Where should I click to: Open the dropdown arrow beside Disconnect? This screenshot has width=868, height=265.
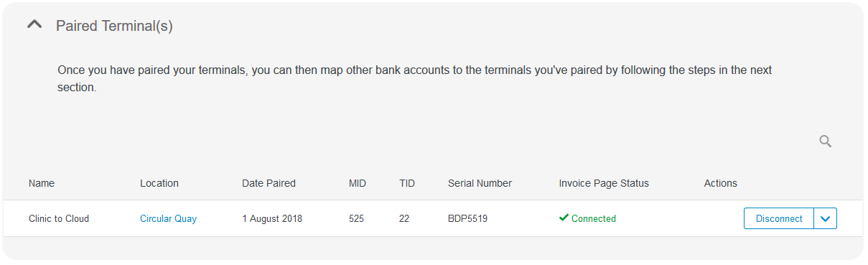click(825, 219)
